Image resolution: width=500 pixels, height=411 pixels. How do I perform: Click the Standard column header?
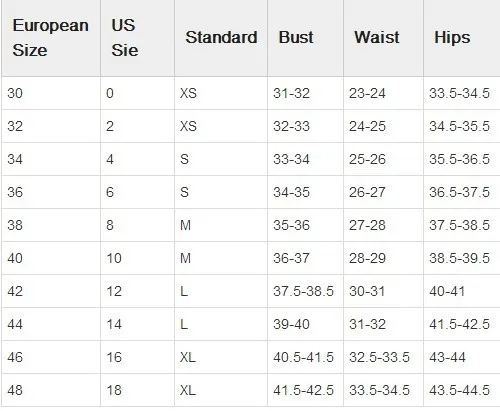[x=221, y=38]
